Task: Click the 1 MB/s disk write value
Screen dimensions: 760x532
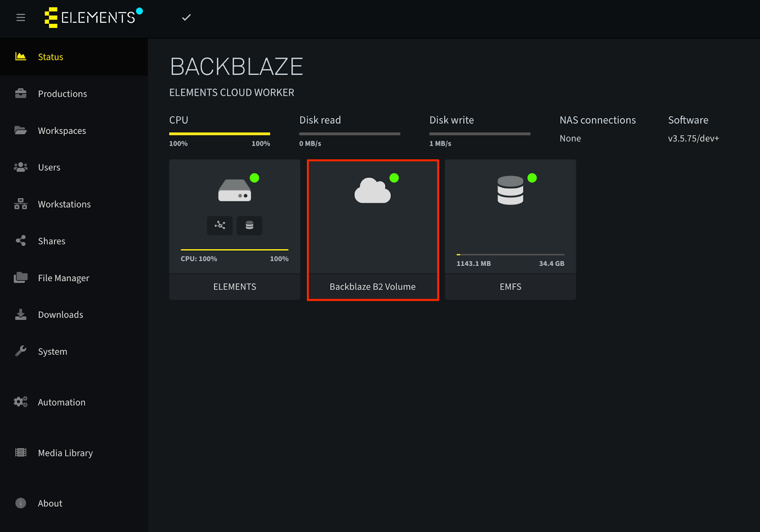Action: pyautogui.click(x=440, y=143)
